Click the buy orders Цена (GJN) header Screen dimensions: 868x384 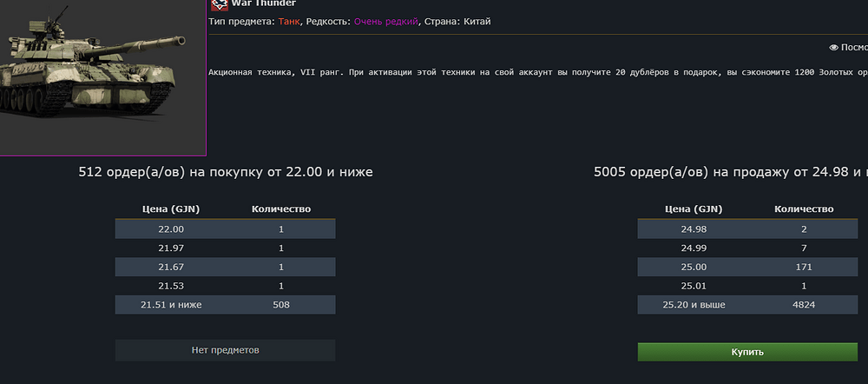pyautogui.click(x=170, y=209)
